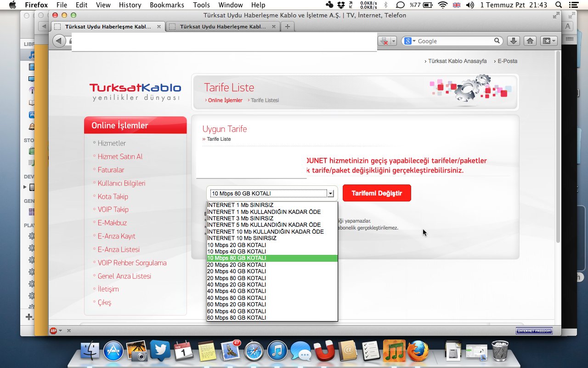Open the Bookmarks menu
The height and width of the screenshot is (368, 588).
(x=167, y=5)
